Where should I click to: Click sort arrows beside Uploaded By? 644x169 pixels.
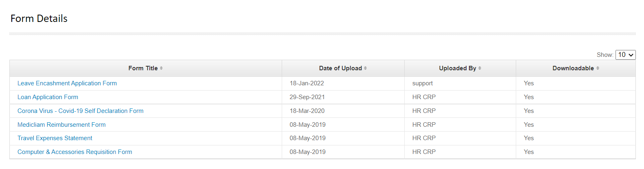(x=480, y=68)
